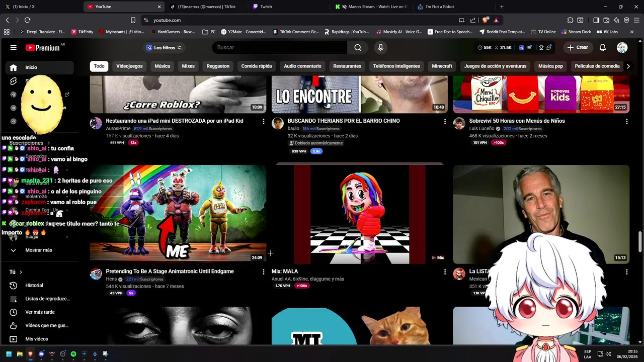
Task: Select the Todo filter chip
Action: 99,66
